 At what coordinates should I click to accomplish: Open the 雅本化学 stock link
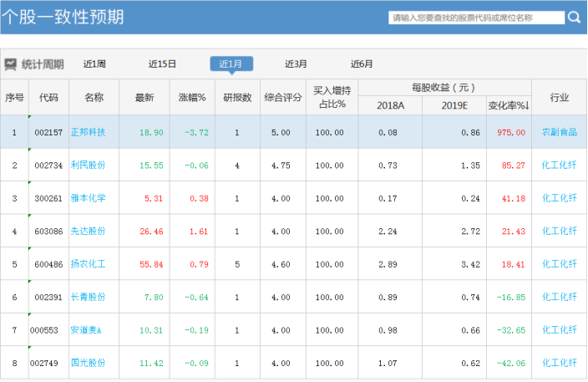click(x=89, y=198)
